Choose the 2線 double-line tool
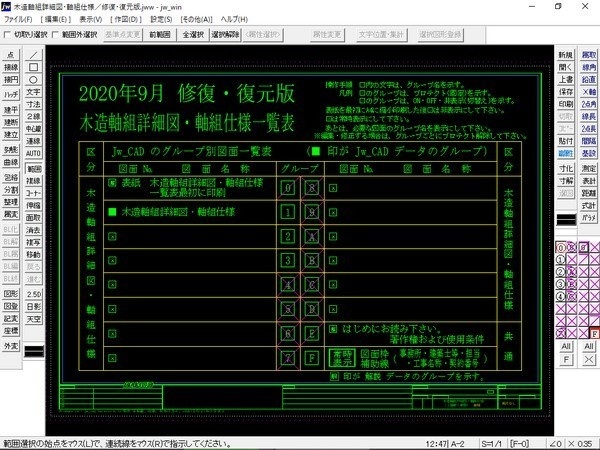 [33, 116]
